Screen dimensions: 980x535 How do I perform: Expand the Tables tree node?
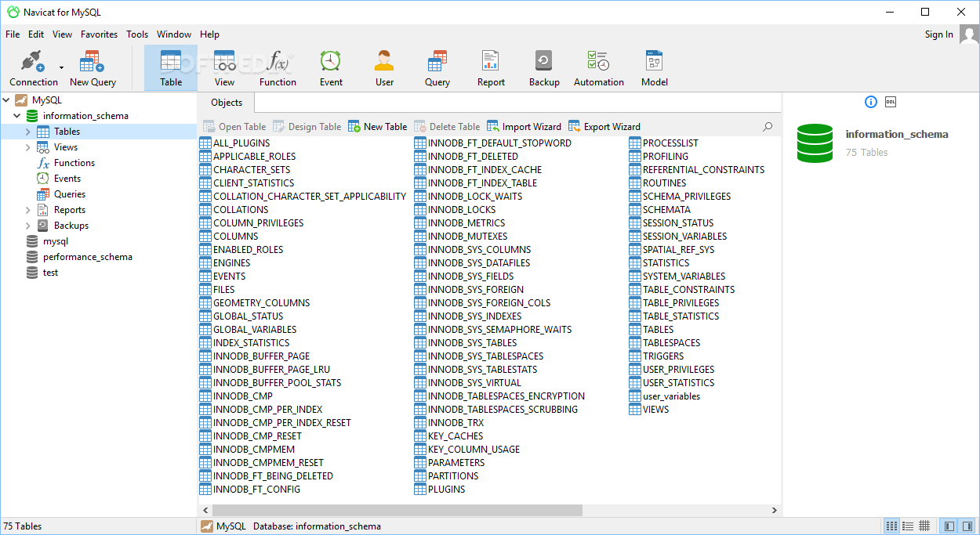[x=28, y=132]
